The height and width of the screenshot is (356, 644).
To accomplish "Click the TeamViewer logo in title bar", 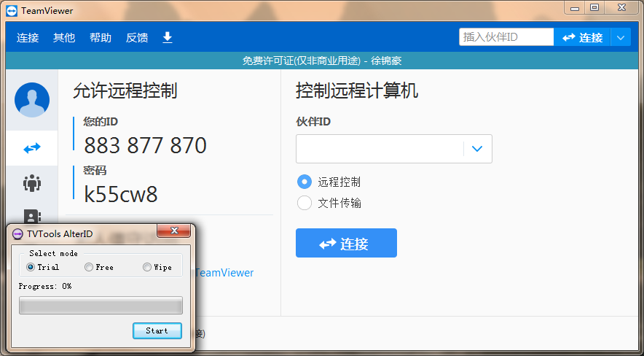I will coord(12,11).
